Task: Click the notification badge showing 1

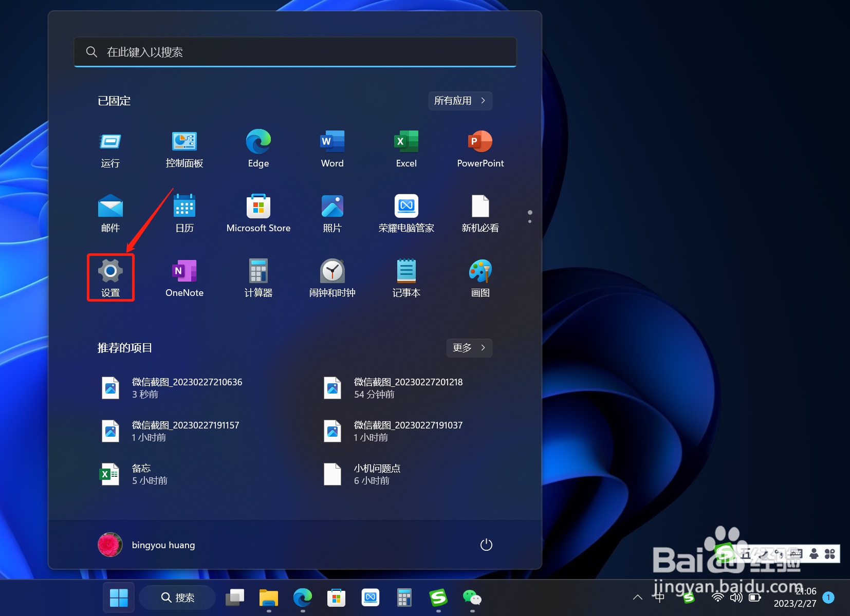Action: click(828, 598)
